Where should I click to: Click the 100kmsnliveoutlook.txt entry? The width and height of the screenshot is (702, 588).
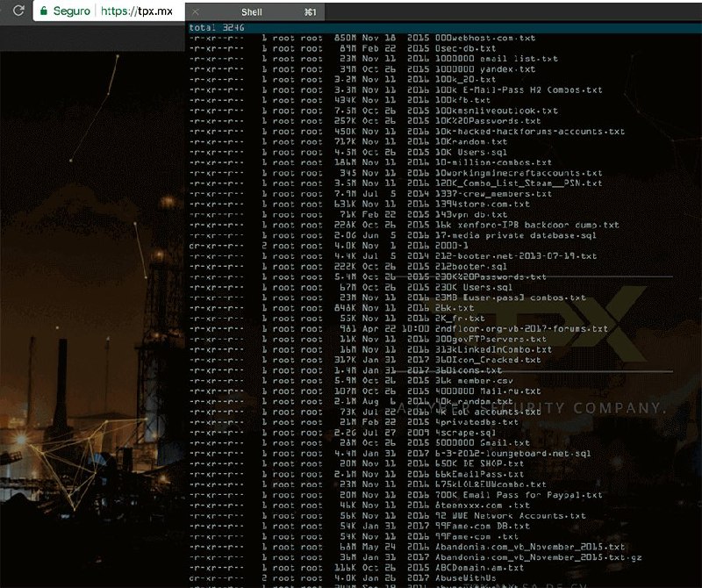click(497, 111)
